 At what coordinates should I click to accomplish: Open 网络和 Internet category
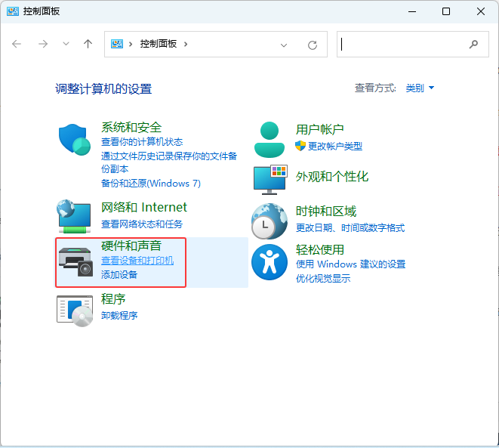[x=144, y=207]
